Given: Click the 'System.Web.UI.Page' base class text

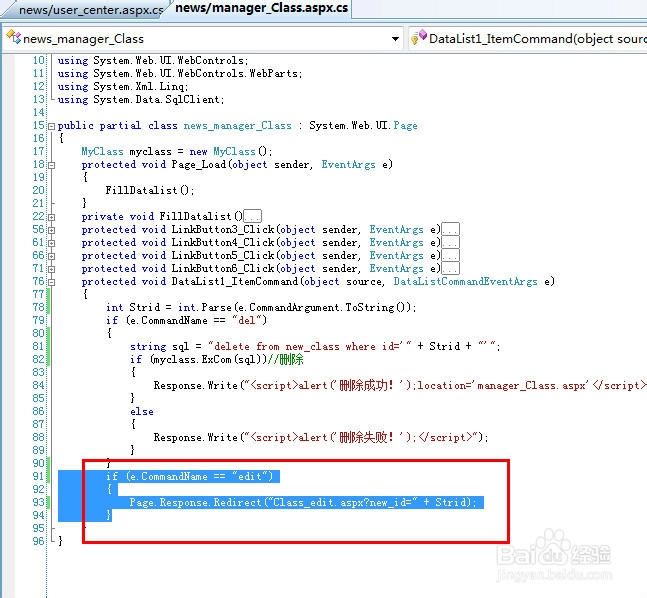Looking at the screenshot, I should (363, 125).
